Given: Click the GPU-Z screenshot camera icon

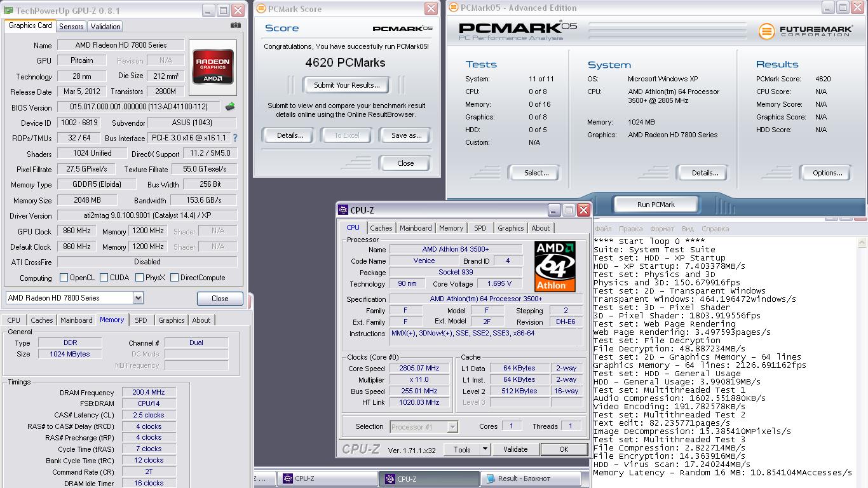Looking at the screenshot, I should (236, 25).
